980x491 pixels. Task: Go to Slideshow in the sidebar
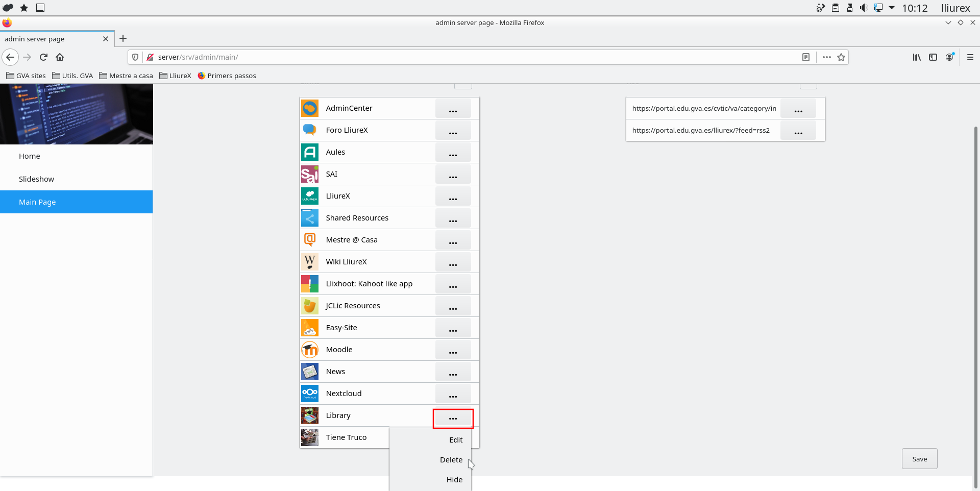[x=36, y=179]
